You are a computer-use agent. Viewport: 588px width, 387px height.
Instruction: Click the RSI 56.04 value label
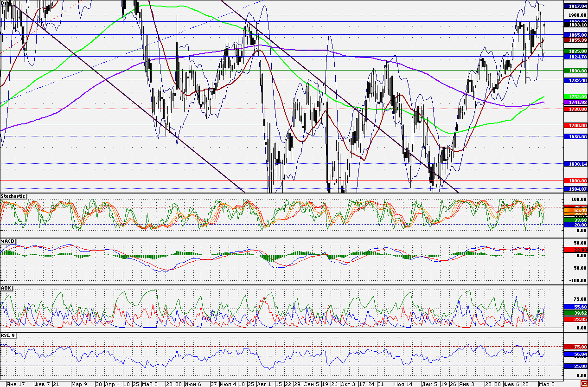click(x=575, y=354)
